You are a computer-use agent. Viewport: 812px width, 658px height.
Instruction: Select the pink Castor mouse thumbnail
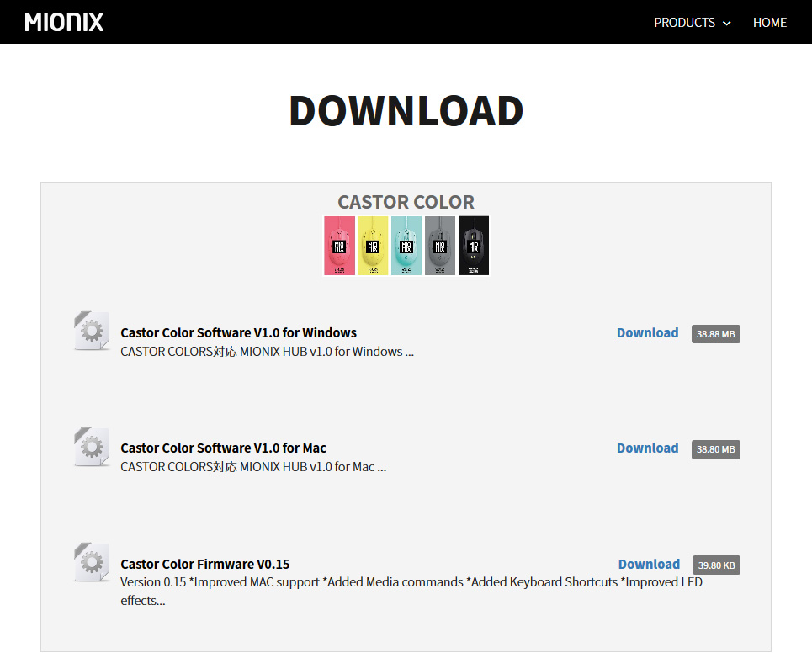click(339, 246)
